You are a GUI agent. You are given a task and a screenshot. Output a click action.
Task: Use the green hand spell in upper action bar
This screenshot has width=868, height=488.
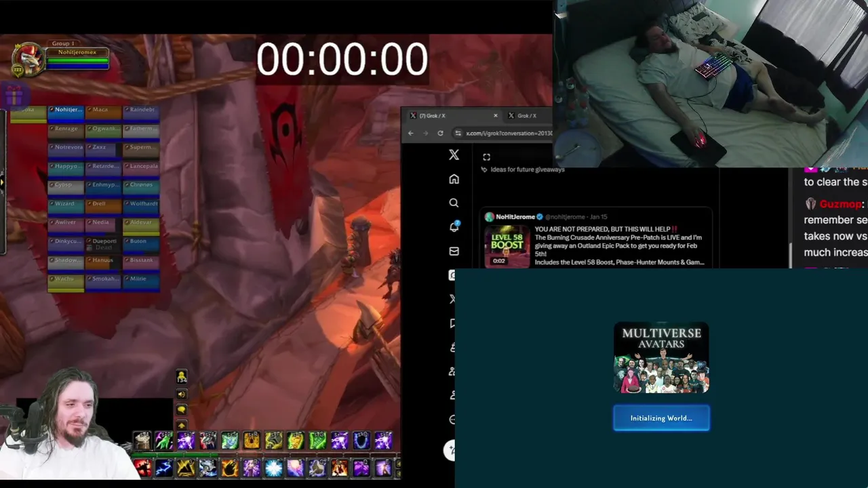[x=164, y=441]
